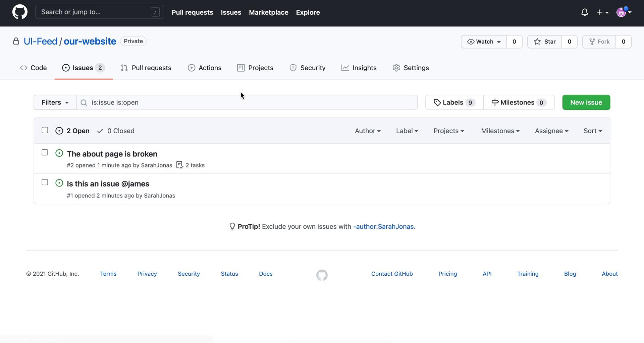
Task: Open 'The about page is broken' issue
Action: click(x=112, y=154)
